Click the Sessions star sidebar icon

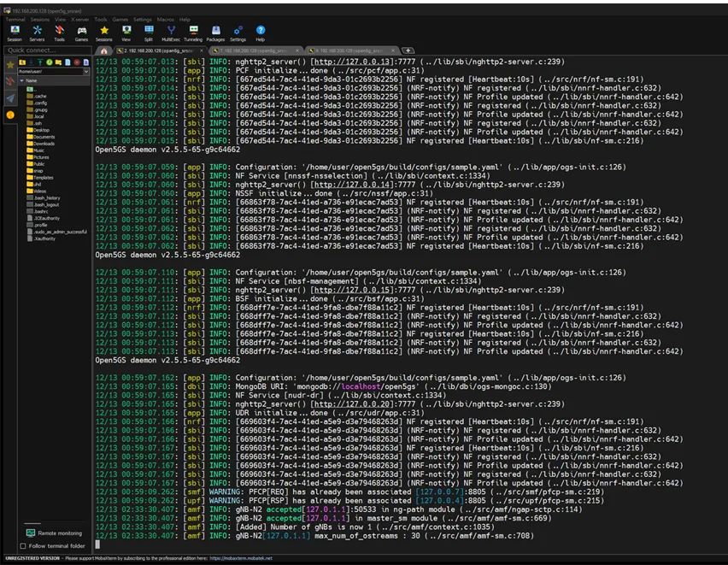coord(10,65)
